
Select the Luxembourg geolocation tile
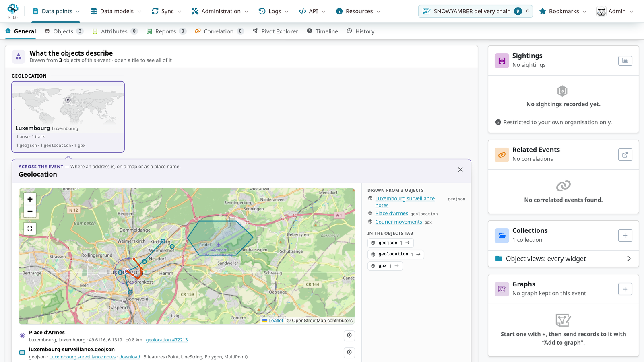point(68,117)
